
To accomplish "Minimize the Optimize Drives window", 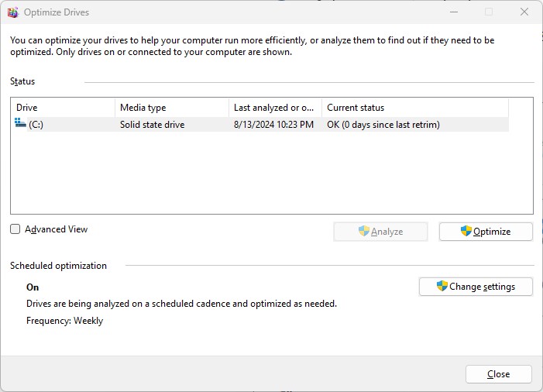I will [452, 12].
